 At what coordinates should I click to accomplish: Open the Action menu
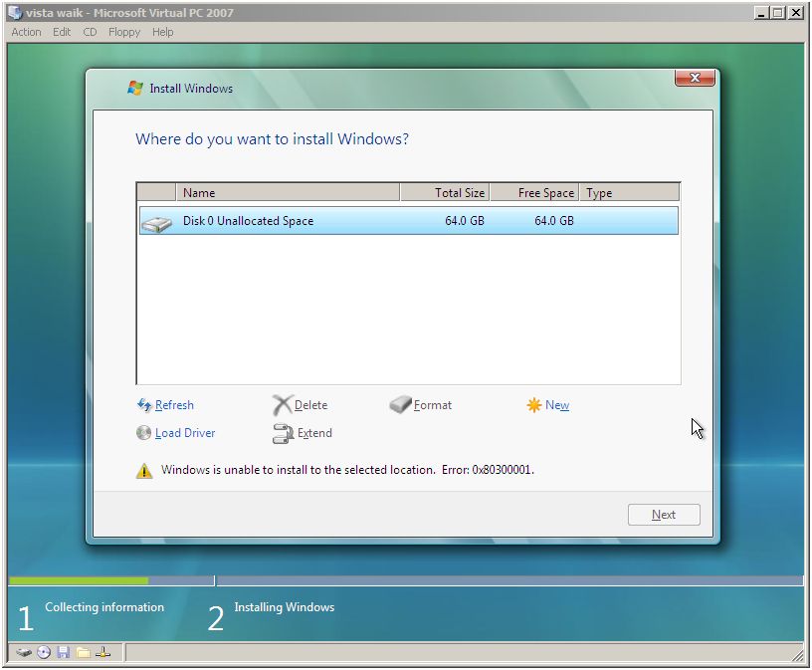click(x=27, y=32)
